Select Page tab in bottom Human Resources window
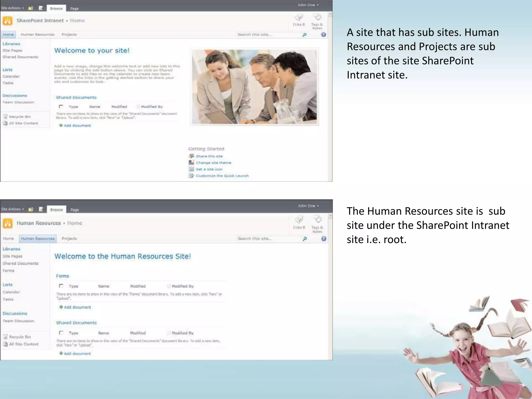 click(x=75, y=210)
